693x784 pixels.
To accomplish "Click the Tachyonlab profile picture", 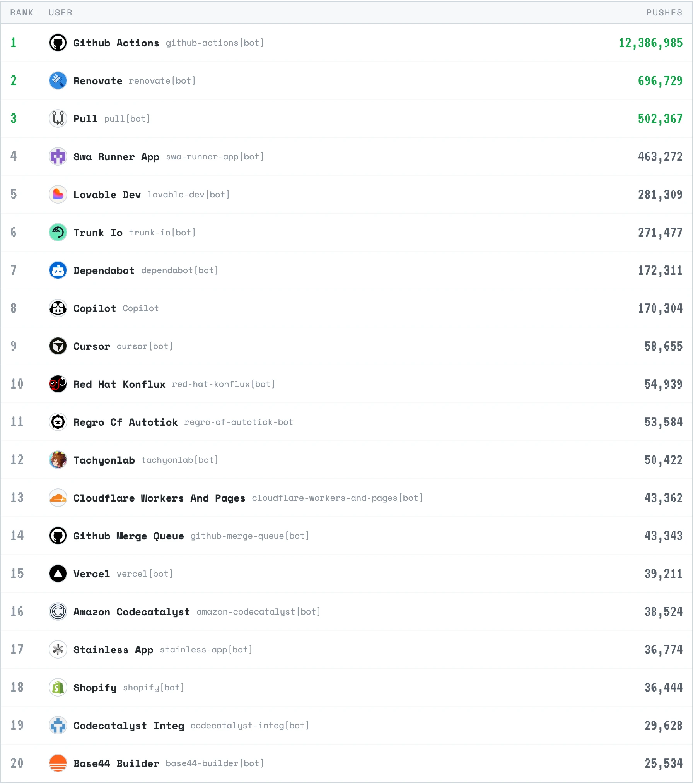I will [58, 460].
